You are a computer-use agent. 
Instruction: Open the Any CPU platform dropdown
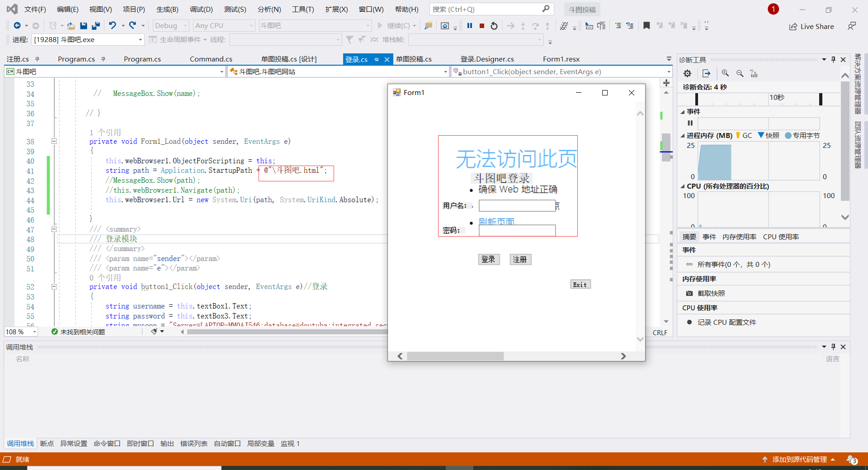click(225, 26)
